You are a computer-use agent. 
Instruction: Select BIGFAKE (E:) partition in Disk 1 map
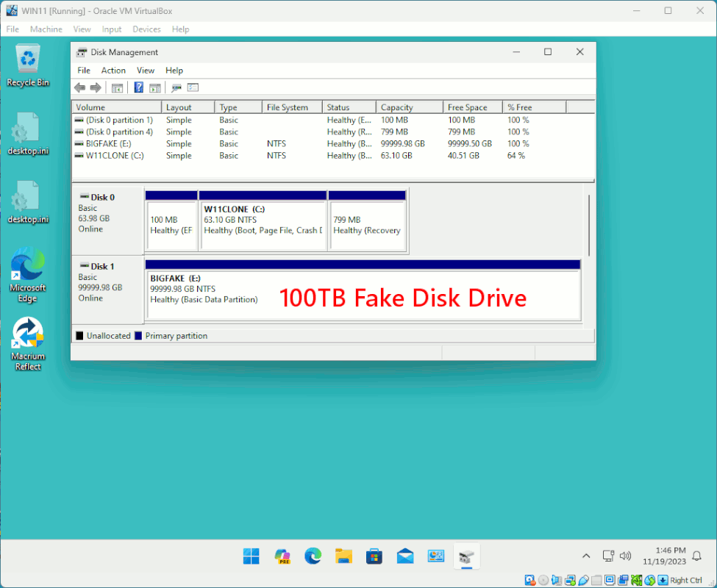363,290
